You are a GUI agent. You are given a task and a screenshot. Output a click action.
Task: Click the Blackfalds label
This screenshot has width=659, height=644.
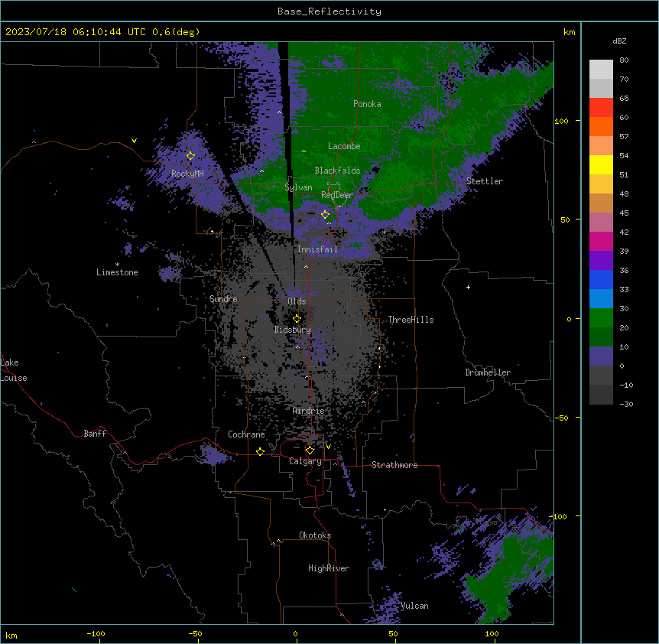(x=337, y=171)
